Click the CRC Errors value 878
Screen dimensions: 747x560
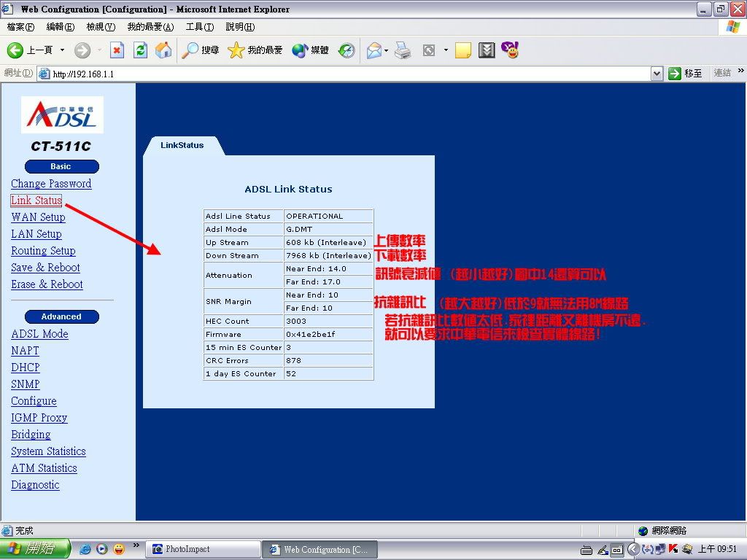pos(329,360)
